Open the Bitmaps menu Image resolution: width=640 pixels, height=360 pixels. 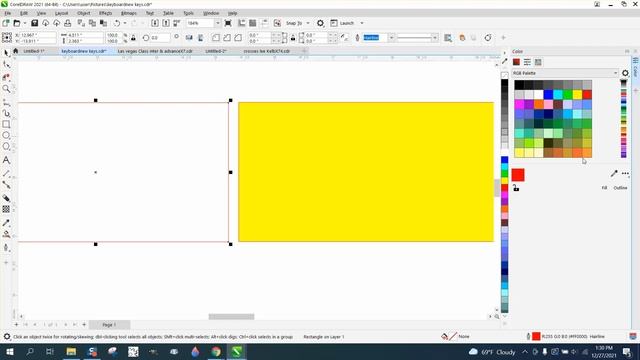point(129,13)
